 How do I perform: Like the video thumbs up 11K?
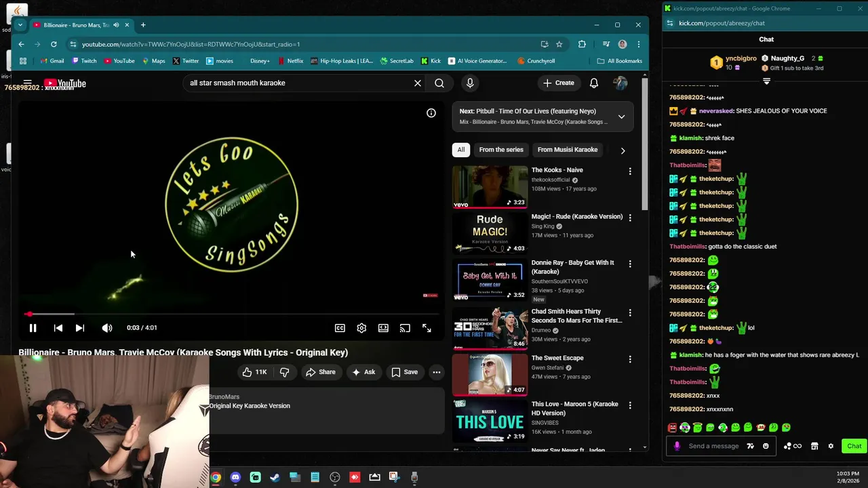point(255,372)
